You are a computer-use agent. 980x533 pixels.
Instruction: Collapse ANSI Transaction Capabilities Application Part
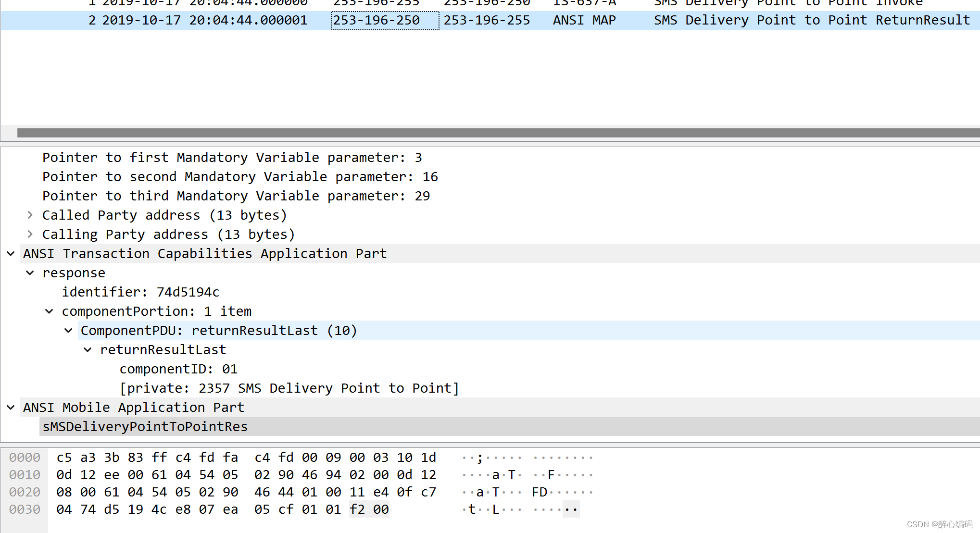pyautogui.click(x=11, y=253)
